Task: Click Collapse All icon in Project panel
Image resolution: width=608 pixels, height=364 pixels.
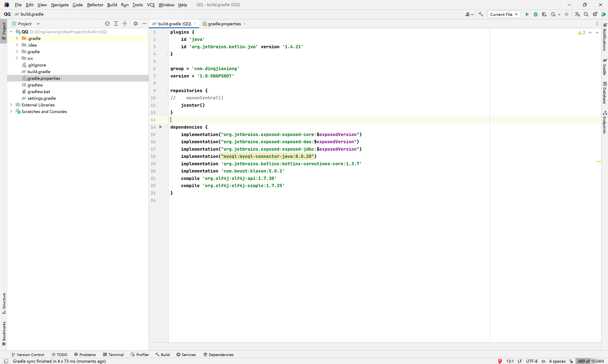Action: pos(125,24)
